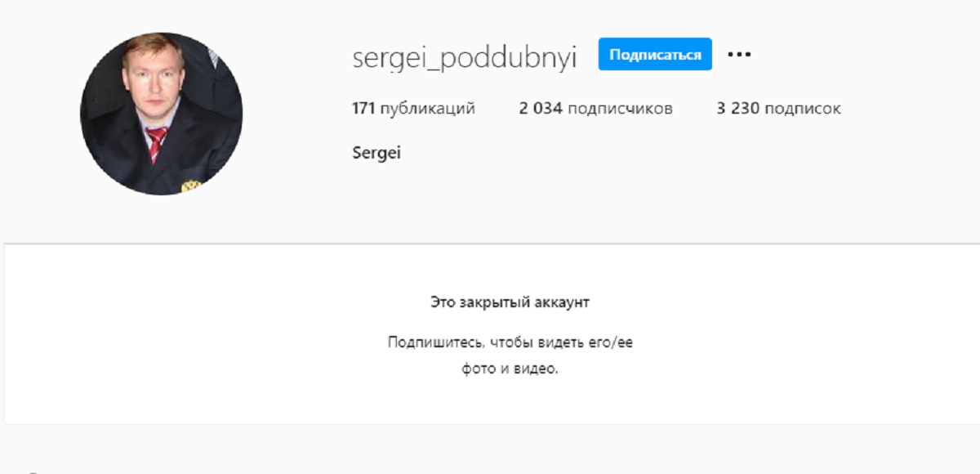Click the word 'подписчиков'

(x=620, y=109)
